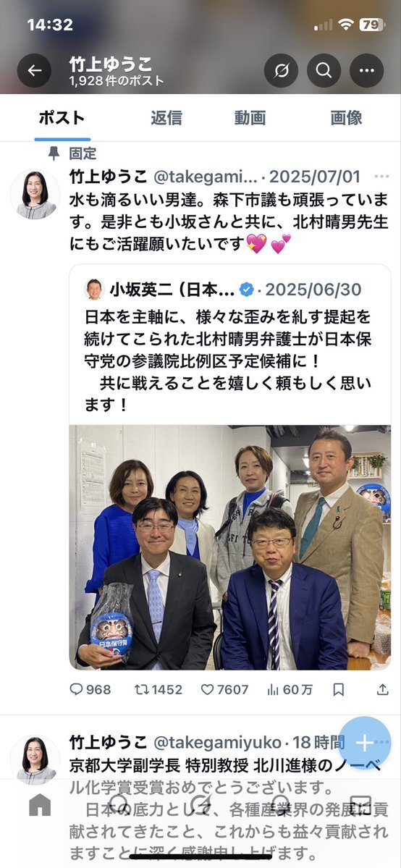
Task: Open 竹上ゆうこ avatar on pinned post
Action: coord(35,194)
